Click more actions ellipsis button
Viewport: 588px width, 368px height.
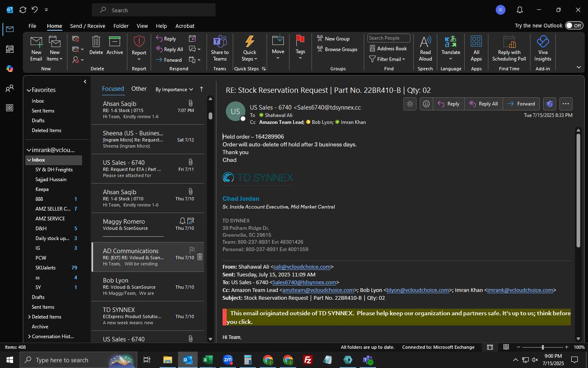pyautogui.click(x=566, y=104)
